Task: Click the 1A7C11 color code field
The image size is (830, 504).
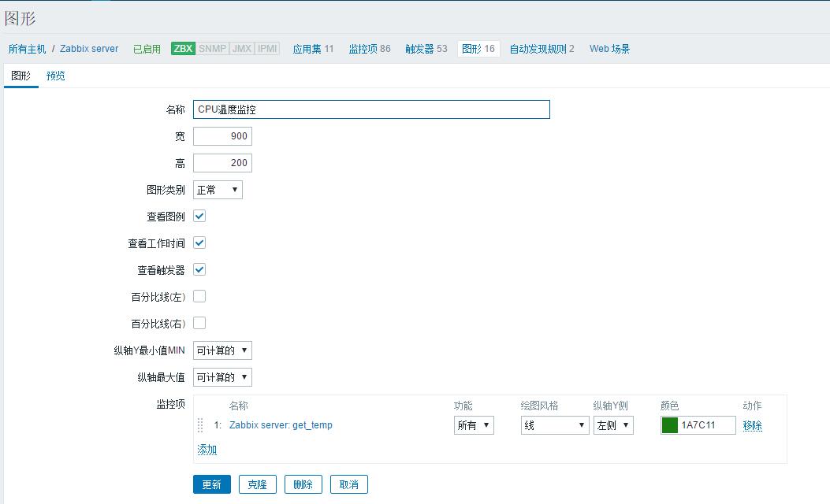Action: [707, 425]
